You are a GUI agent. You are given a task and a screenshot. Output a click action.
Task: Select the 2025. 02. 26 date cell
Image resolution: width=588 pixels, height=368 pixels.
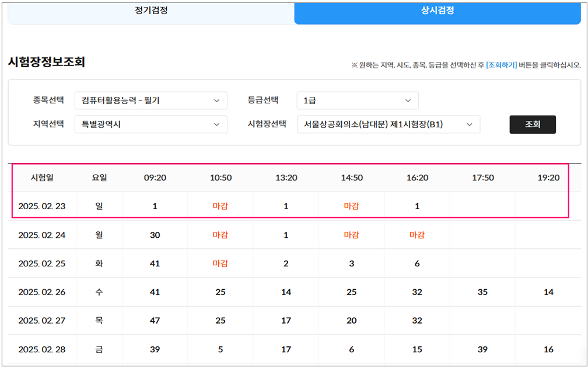42,292
